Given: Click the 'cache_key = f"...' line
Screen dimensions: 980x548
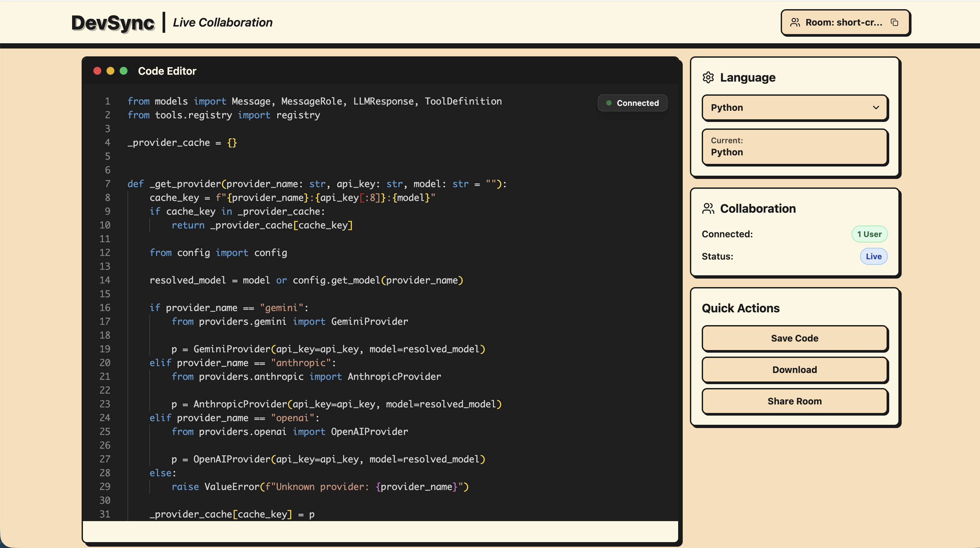Looking at the screenshot, I should [292, 198].
